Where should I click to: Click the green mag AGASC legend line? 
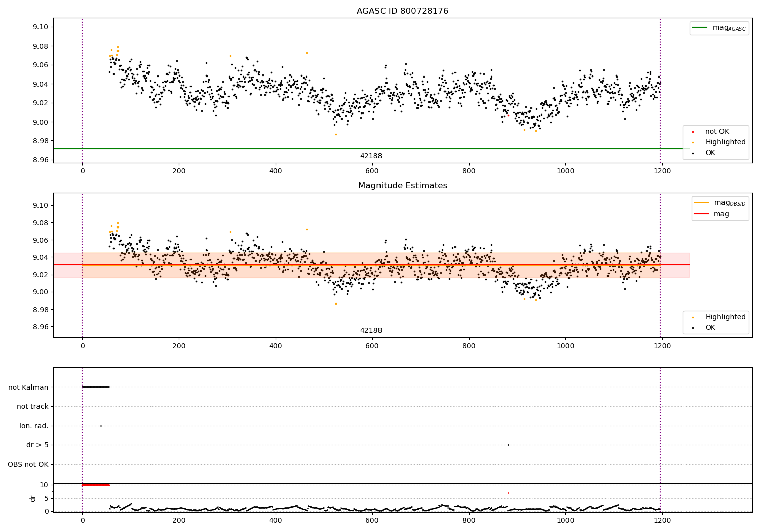click(x=701, y=28)
